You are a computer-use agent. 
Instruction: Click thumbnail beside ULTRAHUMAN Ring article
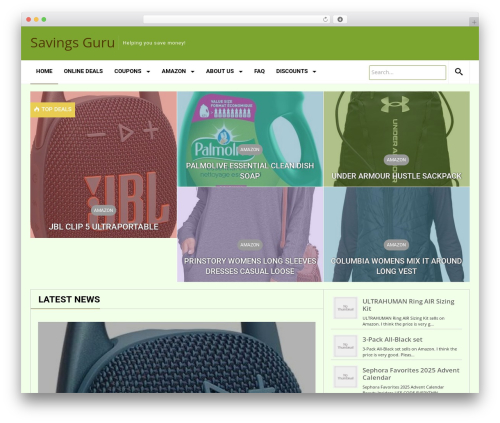click(x=345, y=308)
